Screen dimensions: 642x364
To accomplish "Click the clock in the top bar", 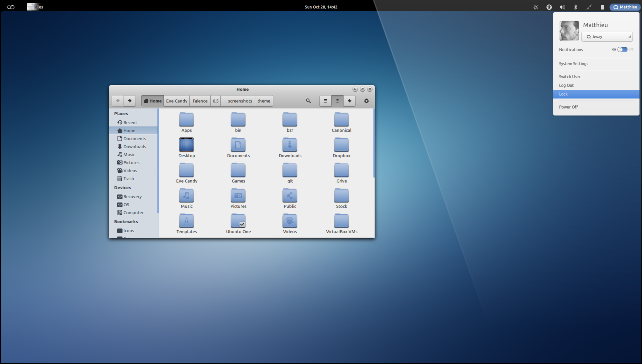I will [x=321, y=7].
